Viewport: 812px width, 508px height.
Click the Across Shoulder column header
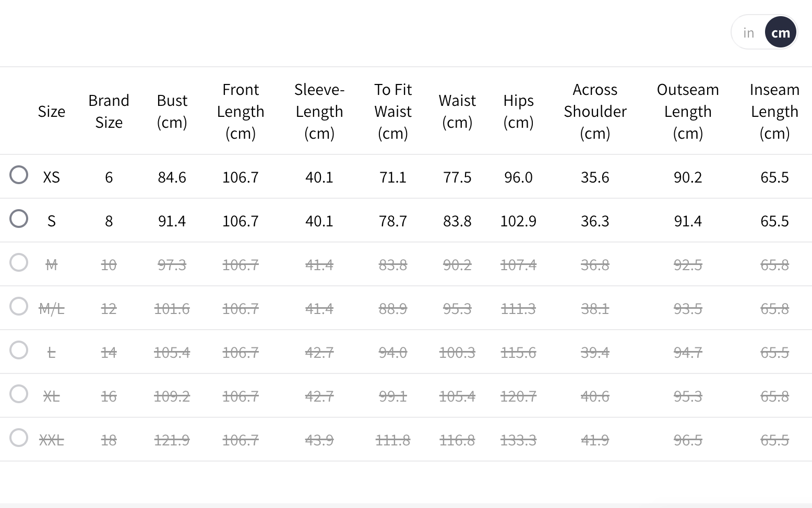[595, 112]
